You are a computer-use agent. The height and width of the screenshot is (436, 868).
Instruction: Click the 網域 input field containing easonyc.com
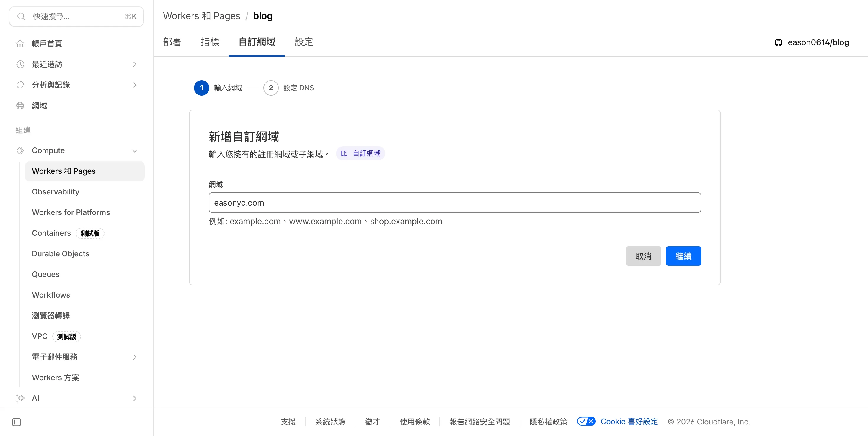click(x=454, y=203)
